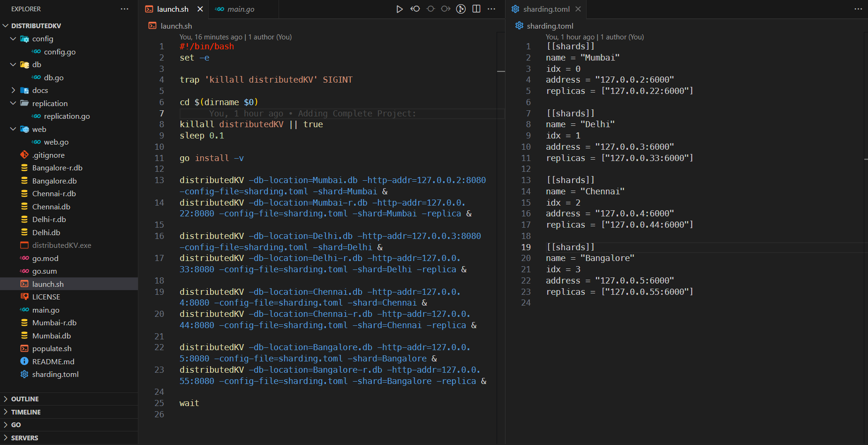
Task: Expand the docs folder
Action: 13,90
